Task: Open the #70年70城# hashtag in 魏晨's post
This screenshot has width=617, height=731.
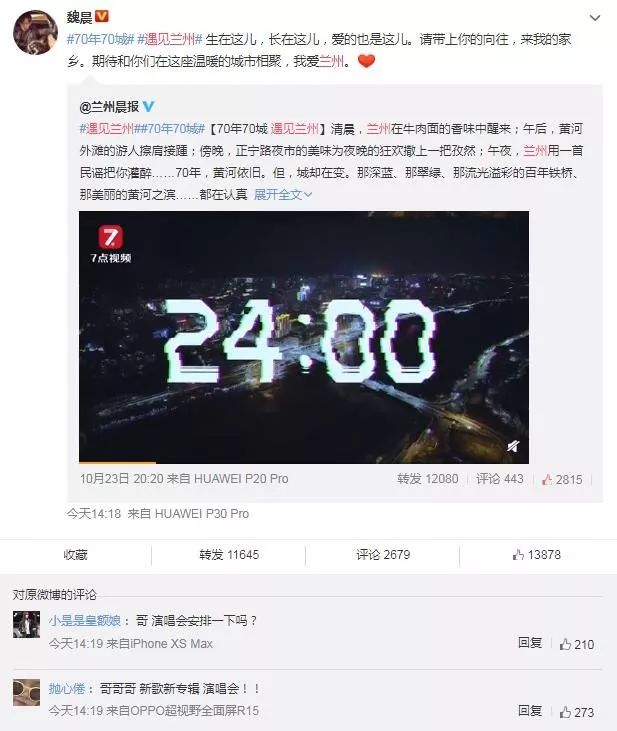Action: coord(101,39)
